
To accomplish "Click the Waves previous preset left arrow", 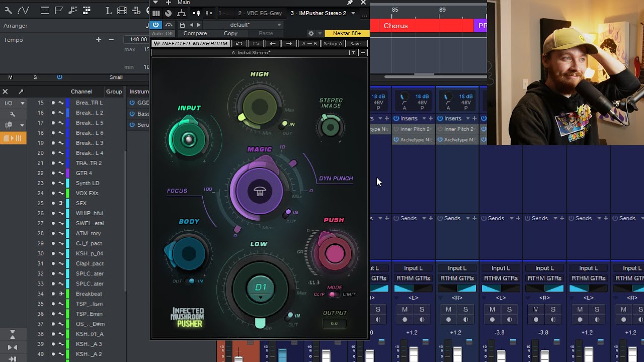I will 272,44.
